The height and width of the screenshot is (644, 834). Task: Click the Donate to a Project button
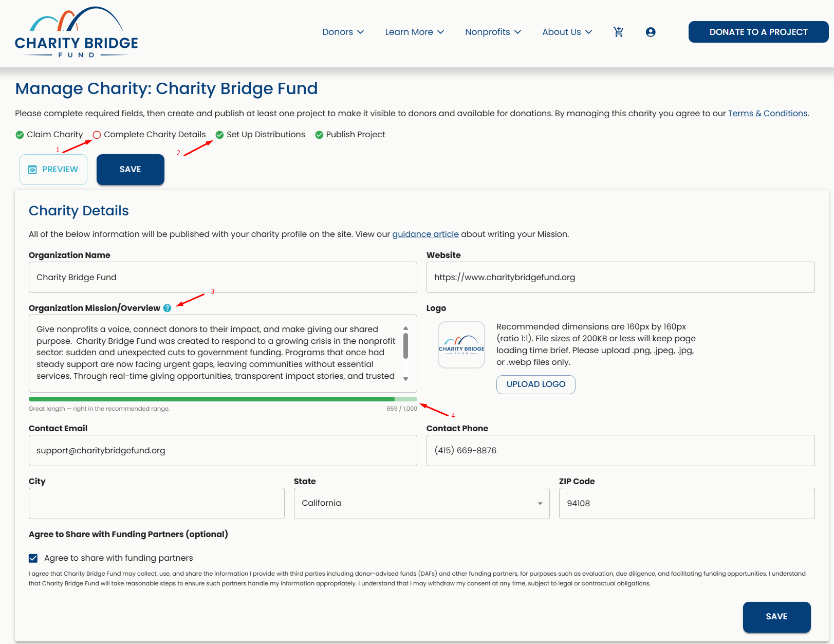coord(758,32)
